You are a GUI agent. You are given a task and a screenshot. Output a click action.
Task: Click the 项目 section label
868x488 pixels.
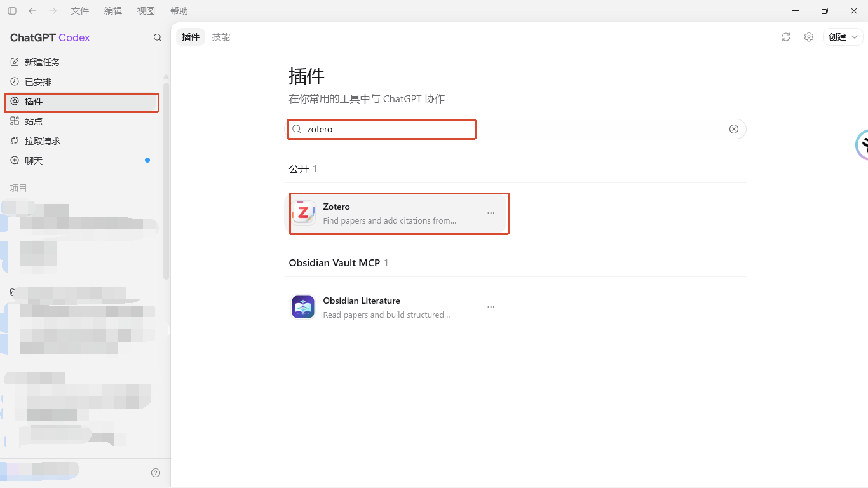coord(18,188)
